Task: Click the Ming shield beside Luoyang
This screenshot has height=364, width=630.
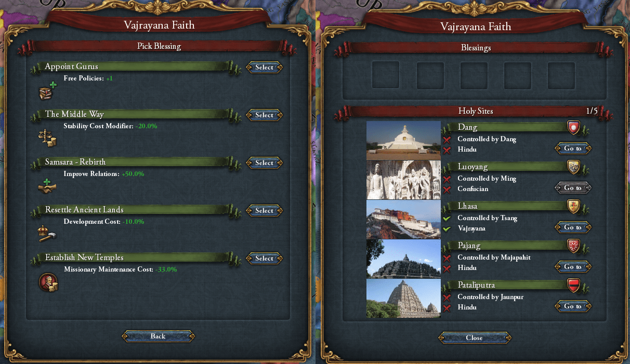Action: pos(573,166)
